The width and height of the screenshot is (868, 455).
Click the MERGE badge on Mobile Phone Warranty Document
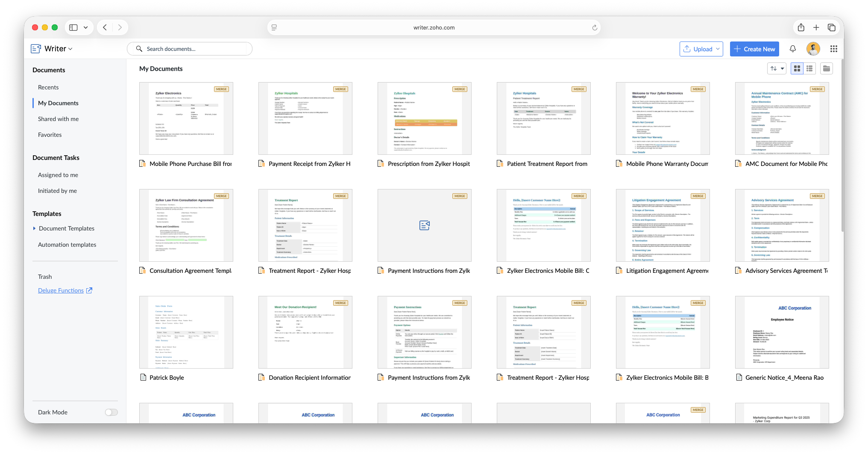[x=698, y=89]
